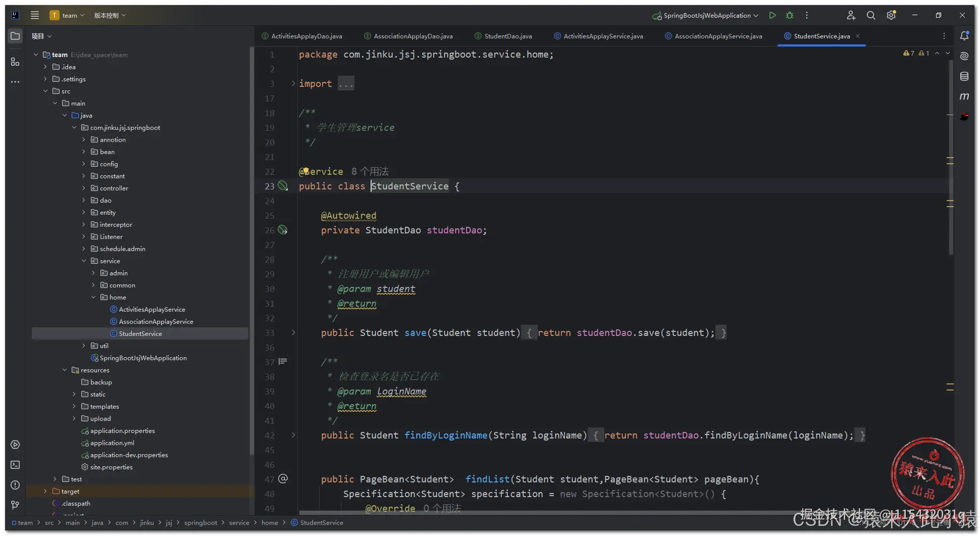980x536 pixels.
Task: Open the SpringBootJsjWebApplication run configuration dropdown
Action: point(705,15)
